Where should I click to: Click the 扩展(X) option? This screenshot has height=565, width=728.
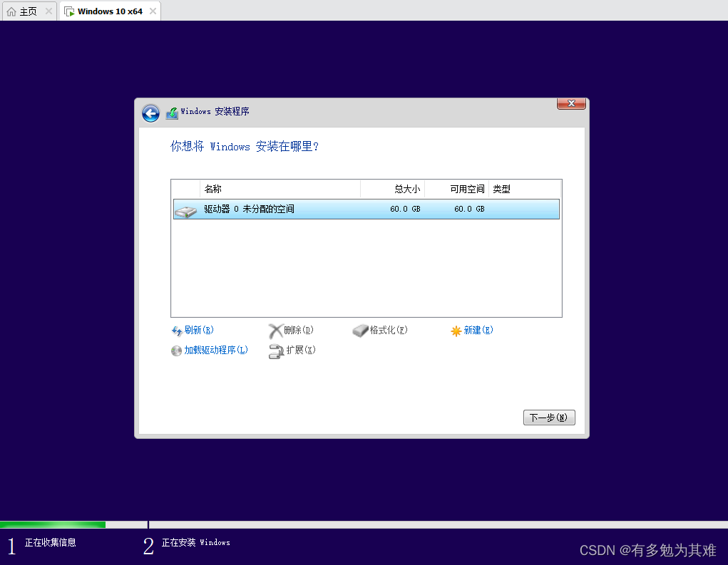(x=301, y=351)
